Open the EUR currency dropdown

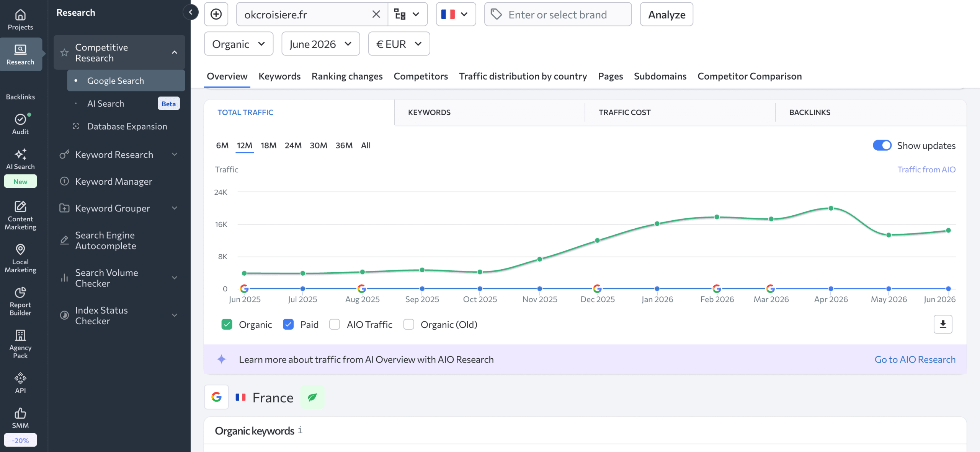coord(399,44)
